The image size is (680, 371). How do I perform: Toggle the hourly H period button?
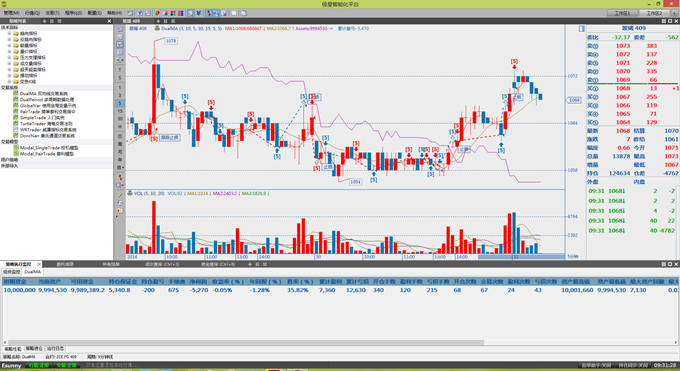[120, 126]
